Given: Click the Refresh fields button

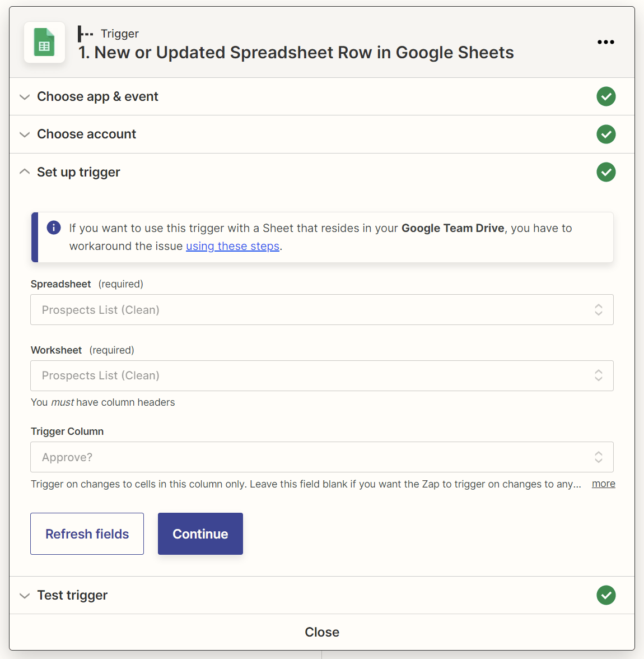Looking at the screenshot, I should click(87, 533).
